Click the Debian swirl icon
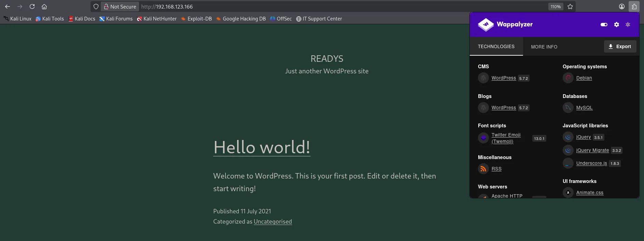 click(x=568, y=78)
